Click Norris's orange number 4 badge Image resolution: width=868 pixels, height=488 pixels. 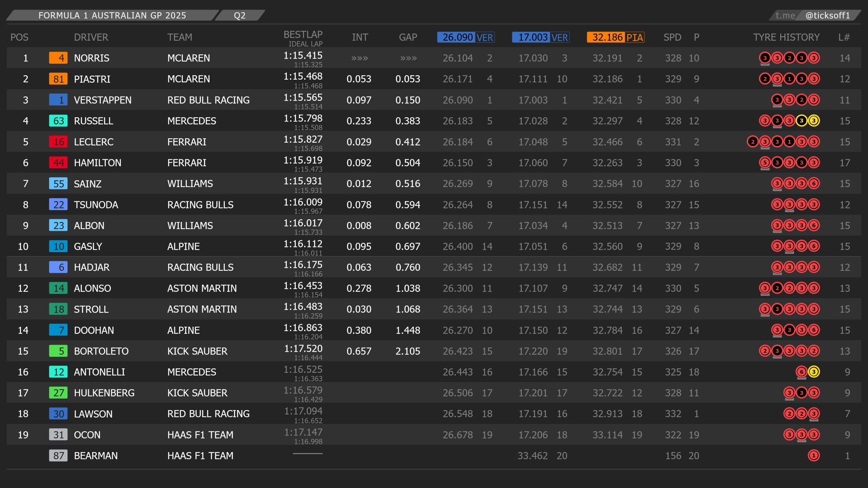tap(58, 58)
